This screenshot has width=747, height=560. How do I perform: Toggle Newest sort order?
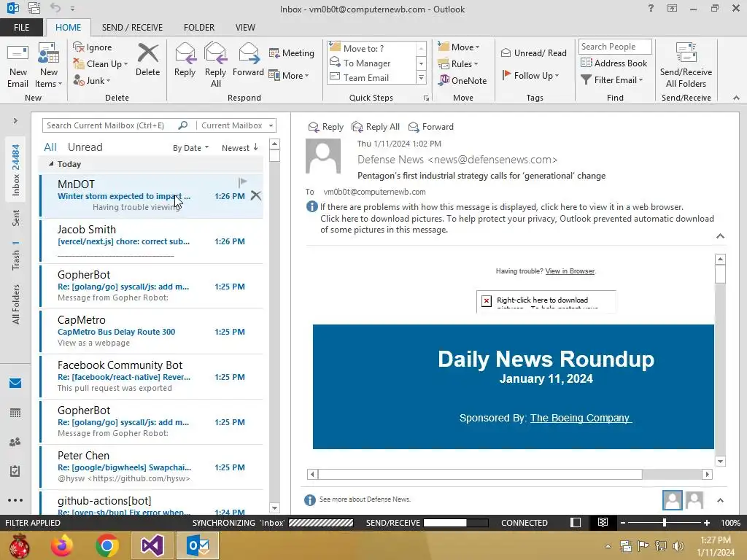(239, 148)
